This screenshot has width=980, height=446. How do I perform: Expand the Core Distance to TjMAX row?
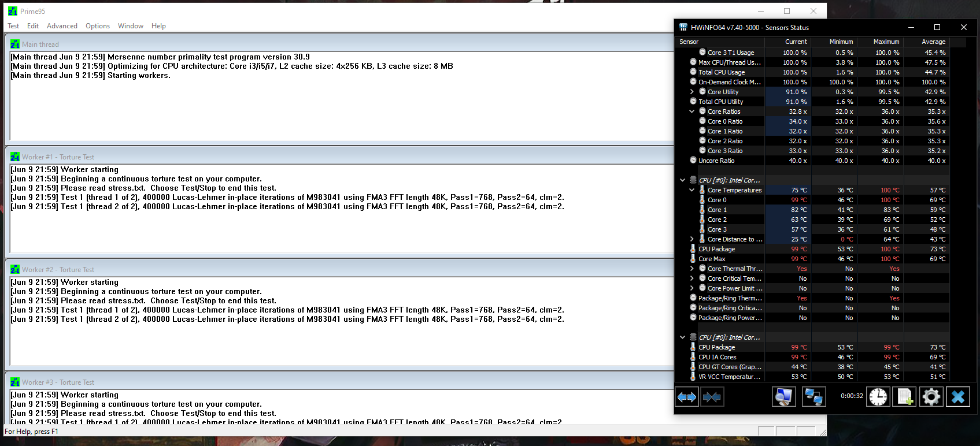click(692, 239)
